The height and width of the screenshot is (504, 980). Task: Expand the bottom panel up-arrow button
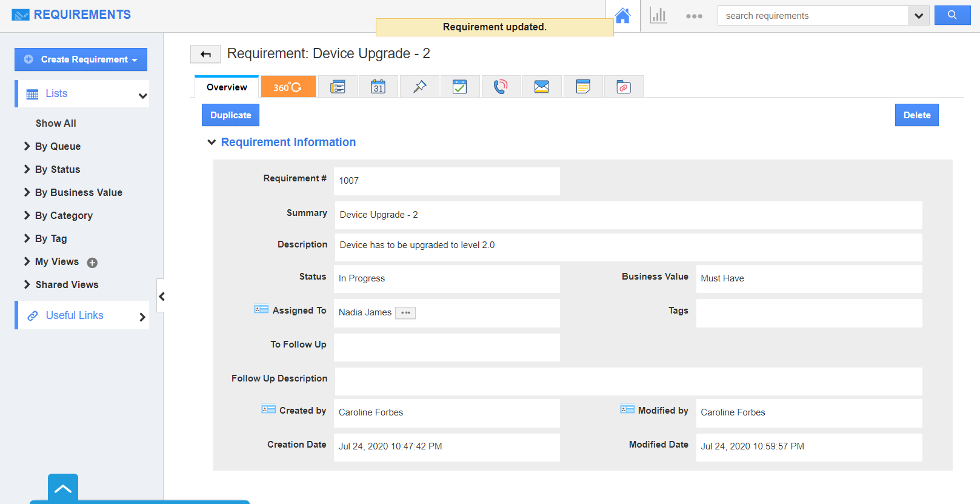(x=63, y=488)
